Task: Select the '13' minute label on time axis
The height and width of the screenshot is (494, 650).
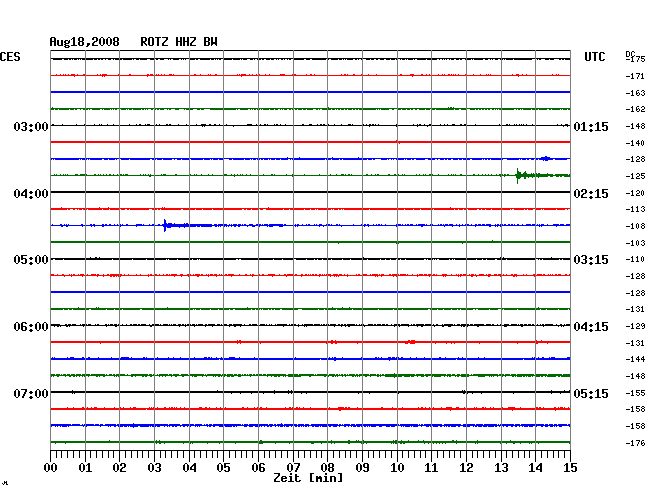Action: tap(501, 468)
